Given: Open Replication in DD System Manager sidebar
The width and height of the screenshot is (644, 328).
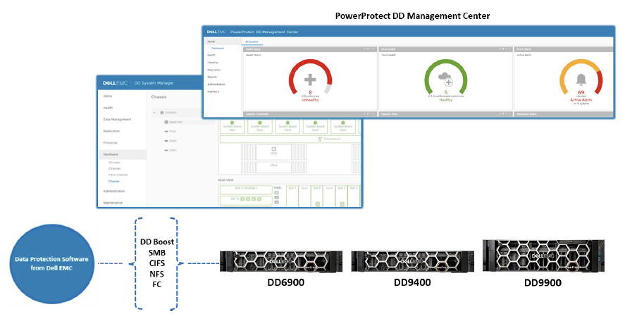Looking at the screenshot, I should coord(111,131).
